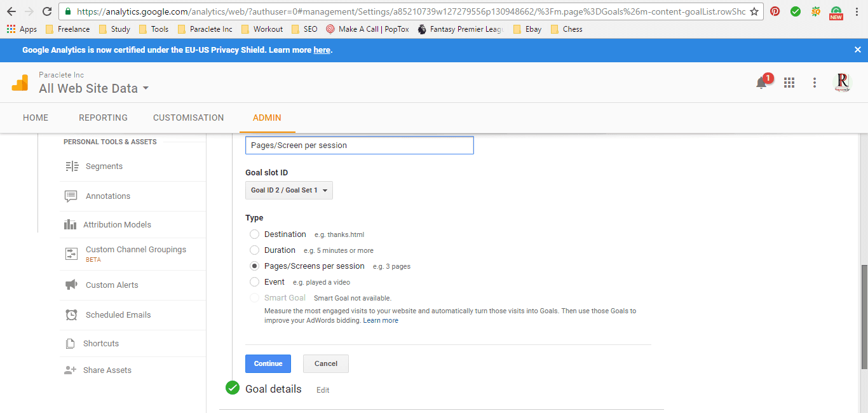Click the page vertical scrollbar thumb
Screen dimensions: 868x413
click(x=864, y=316)
